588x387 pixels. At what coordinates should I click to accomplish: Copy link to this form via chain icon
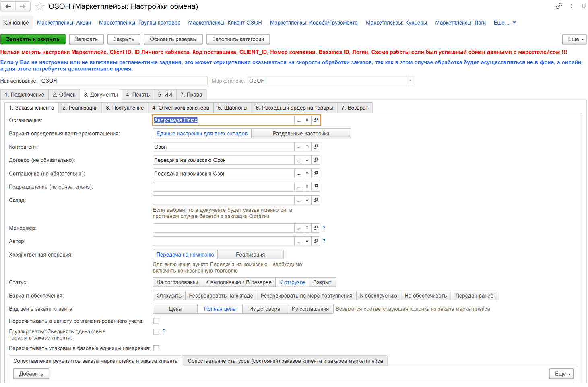click(559, 6)
